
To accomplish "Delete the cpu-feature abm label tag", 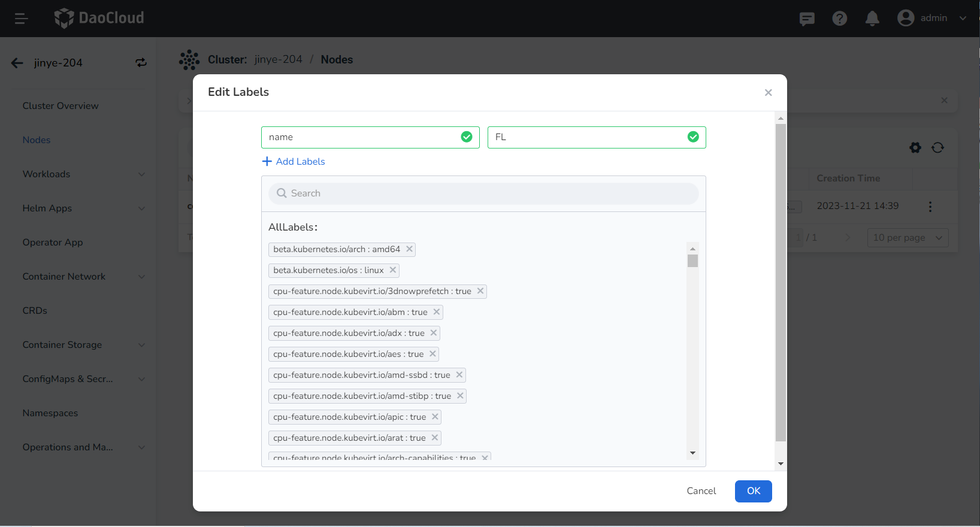I will pyautogui.click(x=437, y=312).
